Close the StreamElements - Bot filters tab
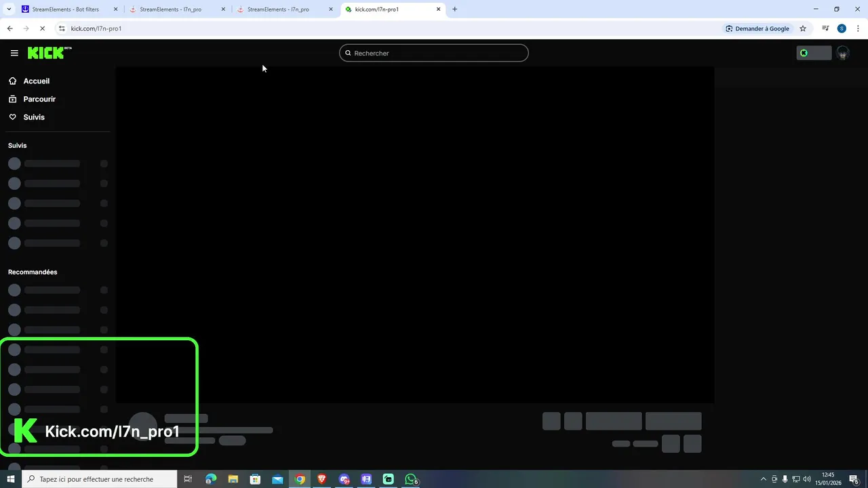Viewport: 868px width, 488px height. click(115, 9)
